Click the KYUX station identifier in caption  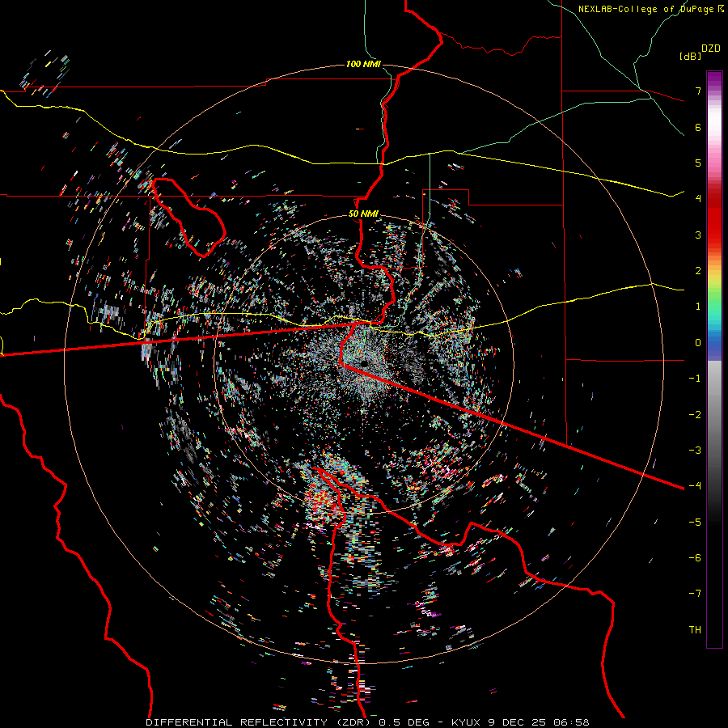(468, 722)
